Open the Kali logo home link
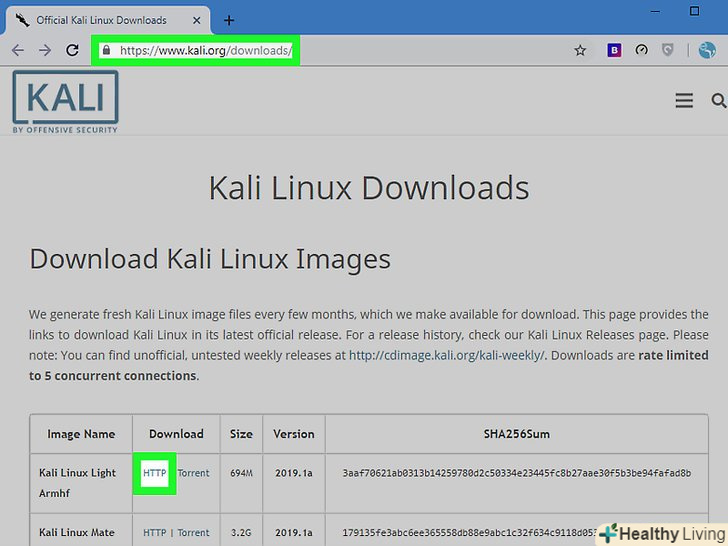 tap(65, 102)
